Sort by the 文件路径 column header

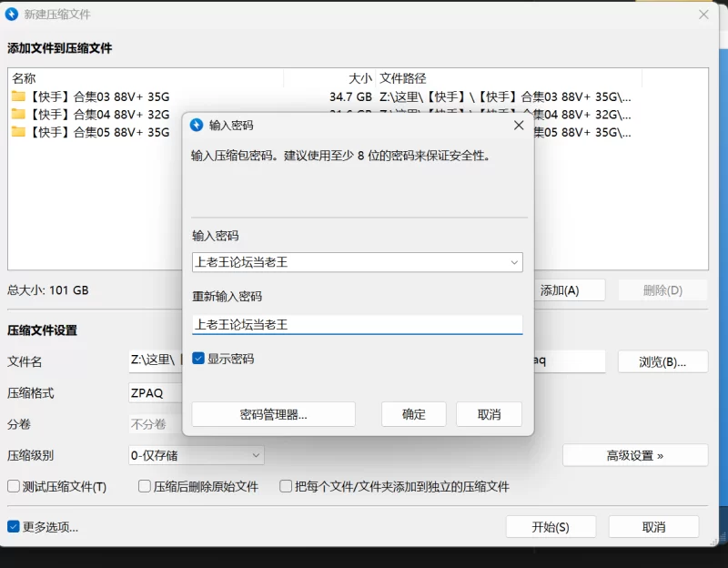click(x=509, y=78)
